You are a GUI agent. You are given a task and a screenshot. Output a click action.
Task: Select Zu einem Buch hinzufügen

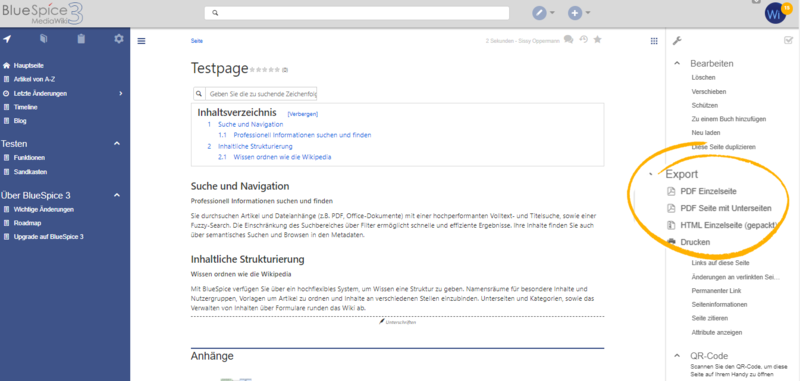click(x=729, y=119)
